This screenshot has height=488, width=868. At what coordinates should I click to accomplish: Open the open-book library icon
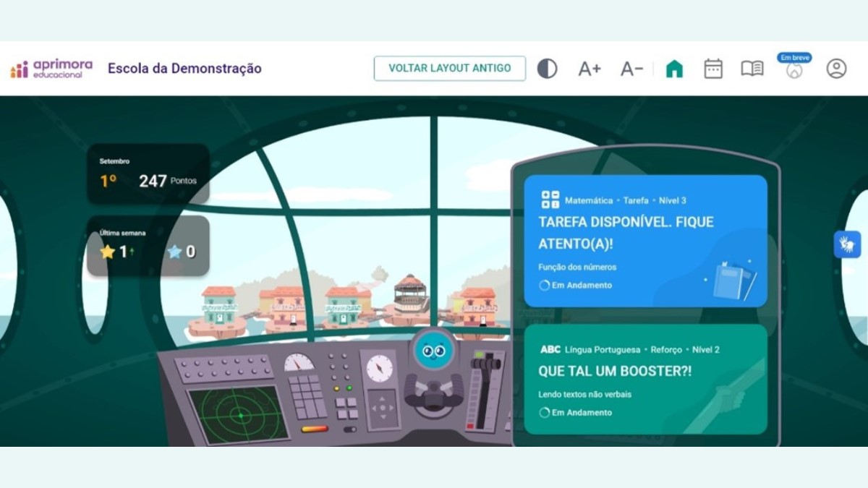[x=752, y=69]
